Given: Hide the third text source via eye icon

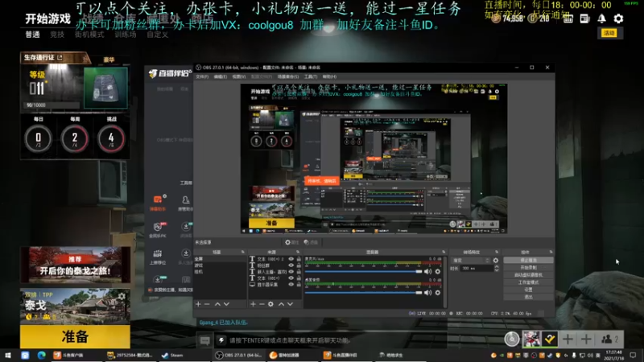Looking at the screenshot, I should click(291, 272).
